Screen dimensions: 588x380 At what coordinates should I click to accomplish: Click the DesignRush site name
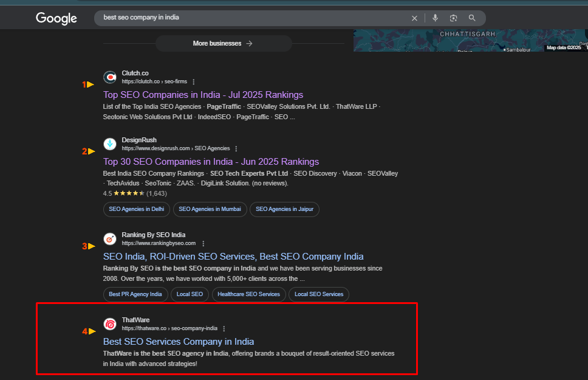(139, 140)
